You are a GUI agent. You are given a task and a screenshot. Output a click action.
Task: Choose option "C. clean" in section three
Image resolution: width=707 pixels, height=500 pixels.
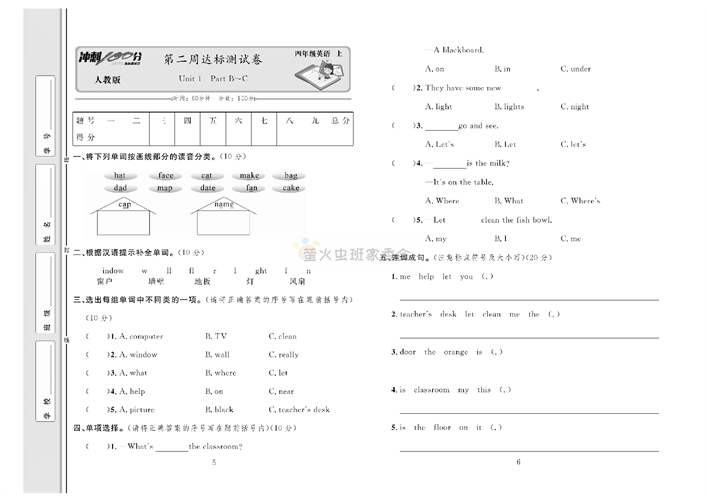point(282,336)
